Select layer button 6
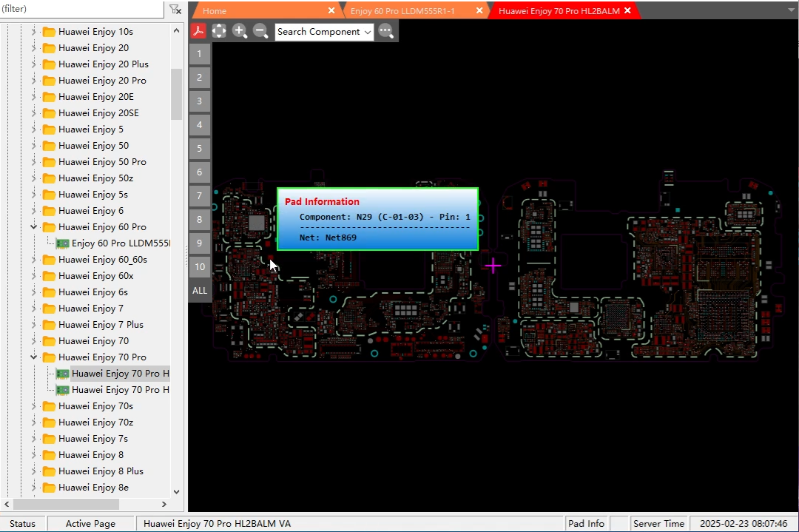The height and width of the screenshot is (532, 799). (199, 172)
